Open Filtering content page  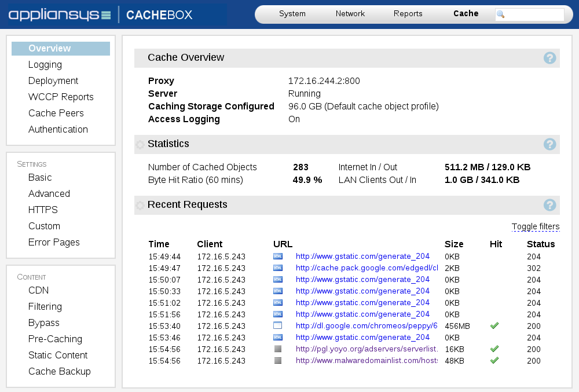(45, 307)
